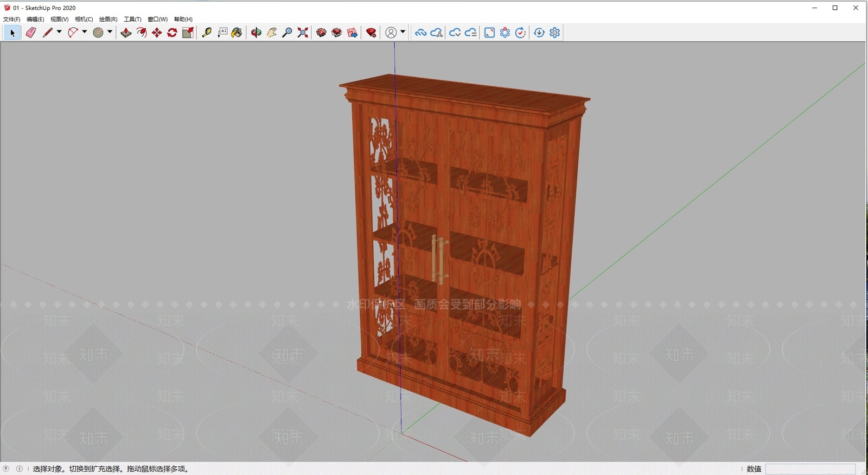This screenshot has height=475, width=868.
Task: Select the Orbit tool
Action: 256,33
